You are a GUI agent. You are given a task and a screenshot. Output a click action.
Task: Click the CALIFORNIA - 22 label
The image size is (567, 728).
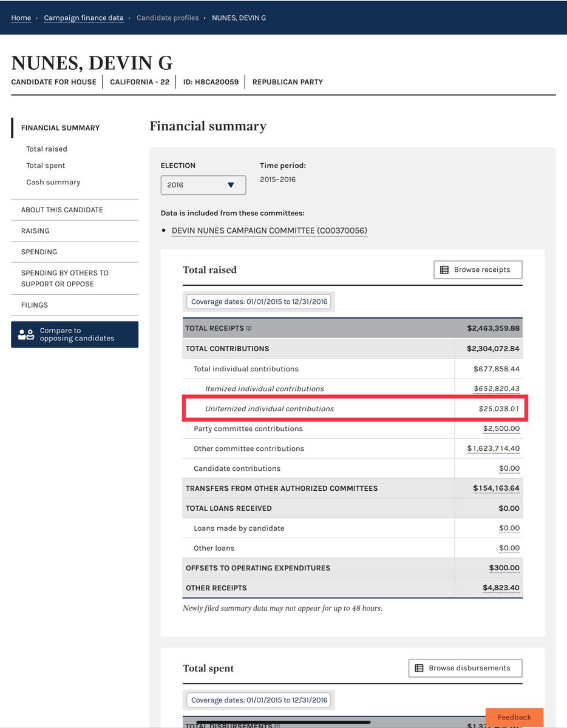[140, 82]
